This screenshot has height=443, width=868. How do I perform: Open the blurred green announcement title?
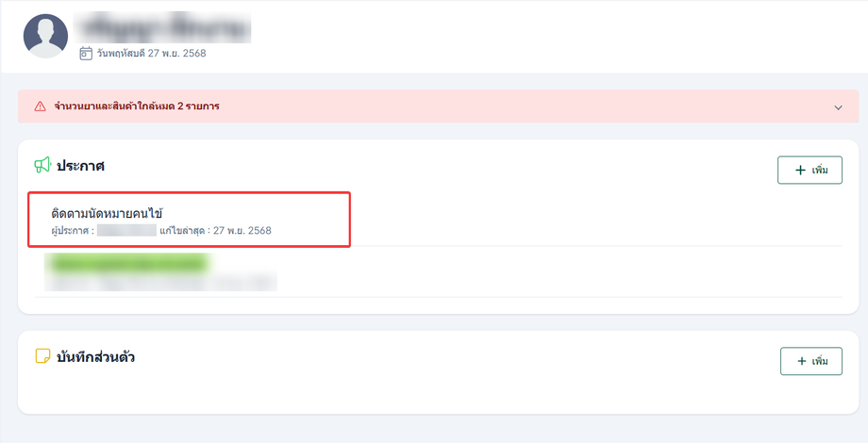click(128, 263)
